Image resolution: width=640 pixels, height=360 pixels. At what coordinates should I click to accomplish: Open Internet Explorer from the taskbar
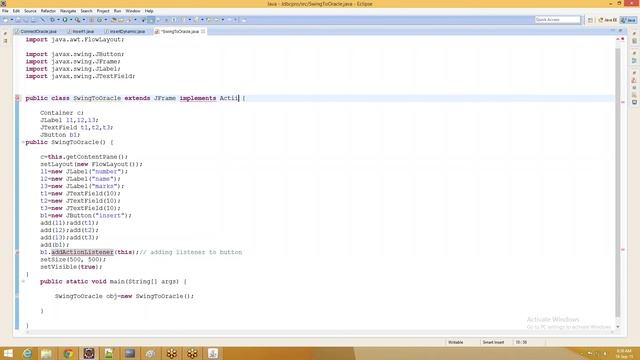coord(27,353)
